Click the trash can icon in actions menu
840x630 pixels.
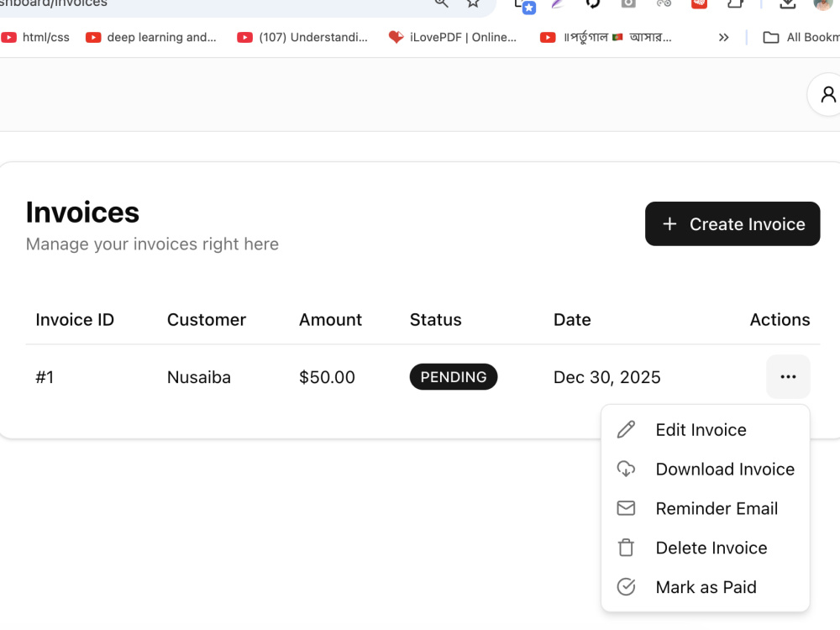[626, 548]
